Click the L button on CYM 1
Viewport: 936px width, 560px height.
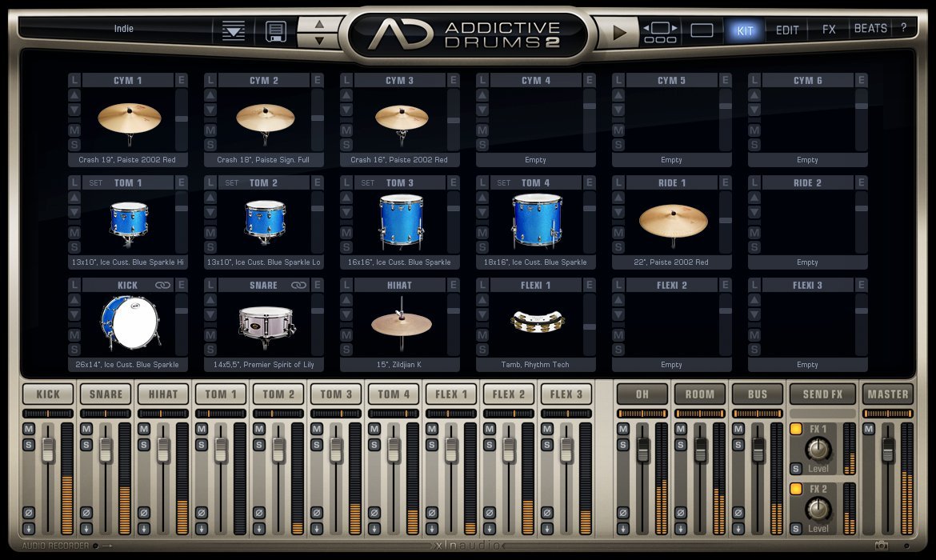[x=74, y=80]
